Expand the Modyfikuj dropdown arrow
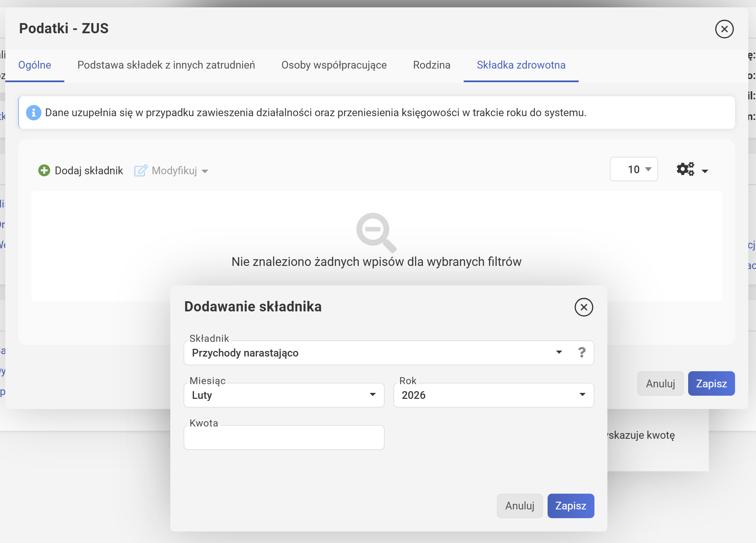This screenshot has width=756, height=543. click(205, 171)
